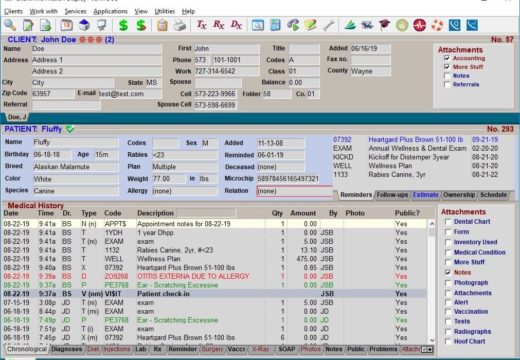Click the green patient checkmark icon
This screenshot has height=360, width=520.
coord(70,129)
